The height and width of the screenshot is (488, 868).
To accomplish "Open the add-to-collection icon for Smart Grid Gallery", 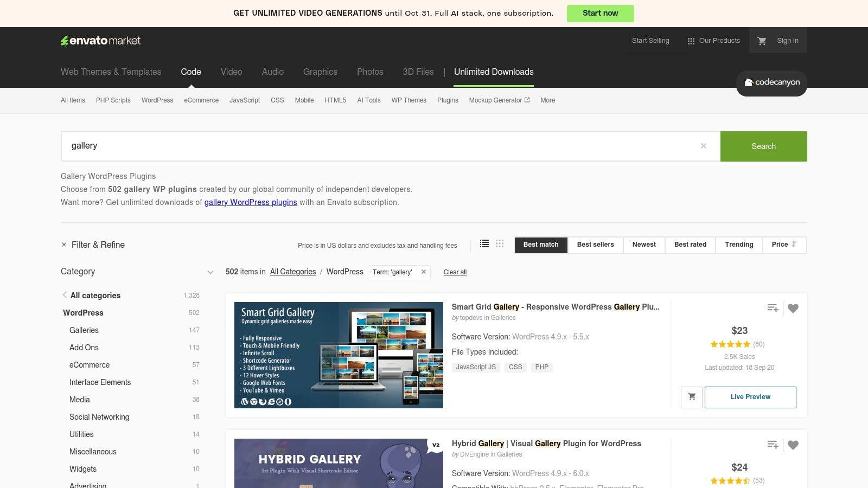I will point(773,308).
